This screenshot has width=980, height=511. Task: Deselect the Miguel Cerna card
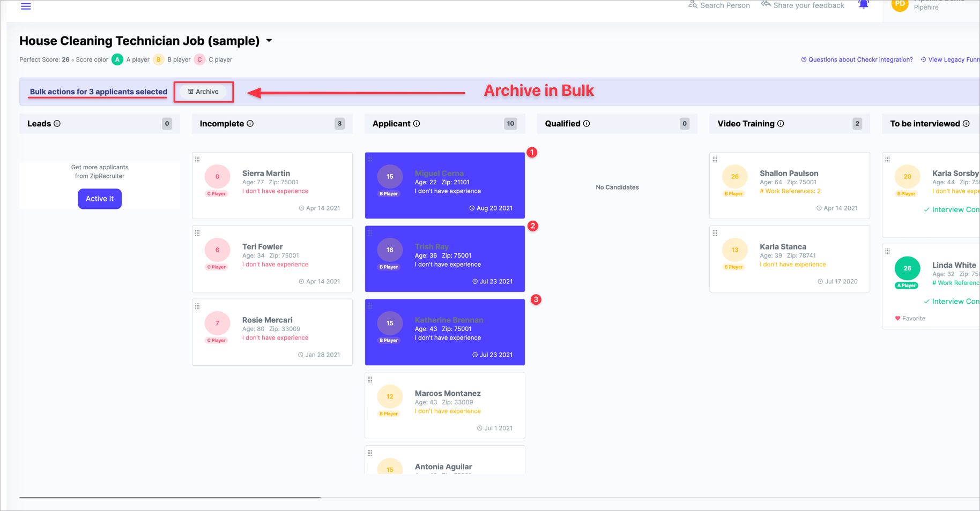(445, 185)
